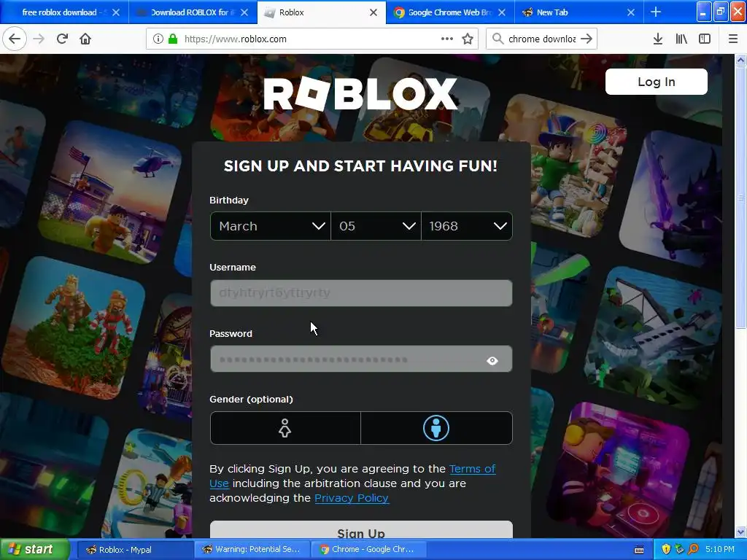Submit search with the arrow button
Screen dimensions: 747x560
point(587,39)
